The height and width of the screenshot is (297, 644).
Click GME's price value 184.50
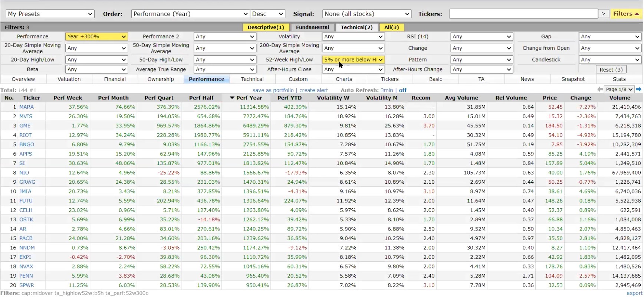[x=554, y=125]
